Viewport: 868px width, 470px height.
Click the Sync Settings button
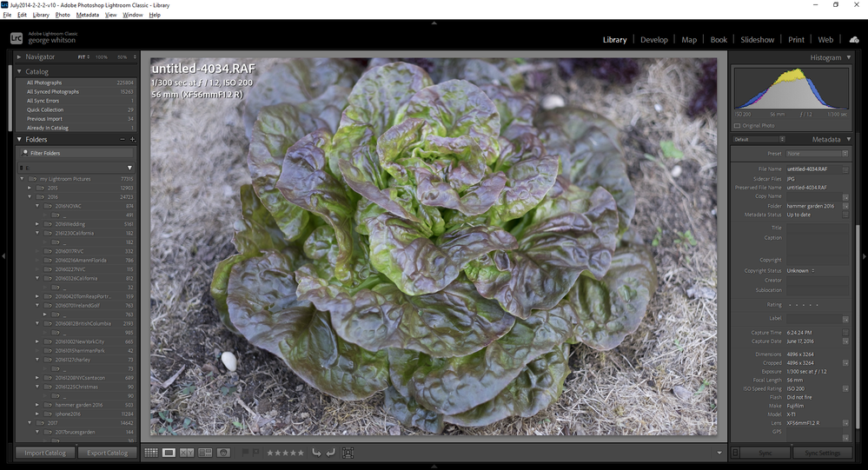822,453
